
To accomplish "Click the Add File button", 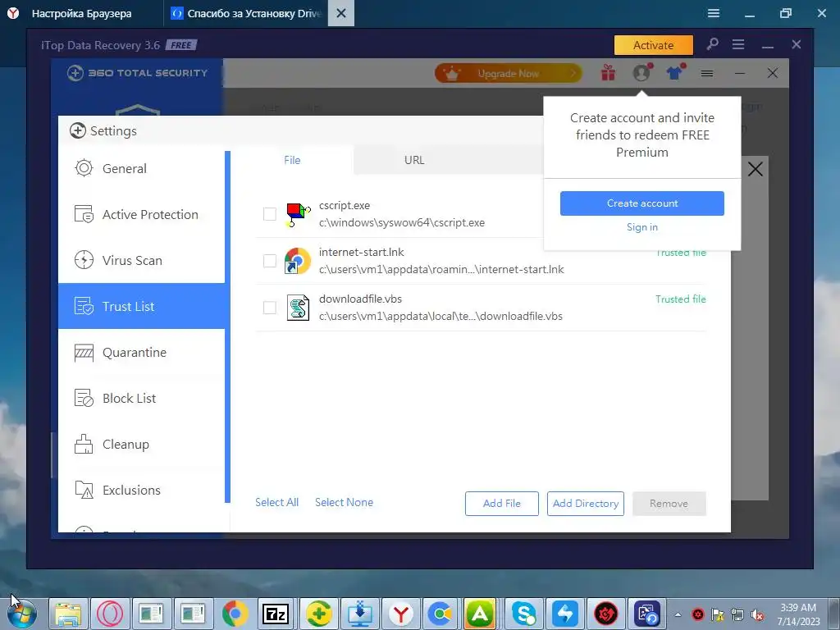I will pos(501,504).
